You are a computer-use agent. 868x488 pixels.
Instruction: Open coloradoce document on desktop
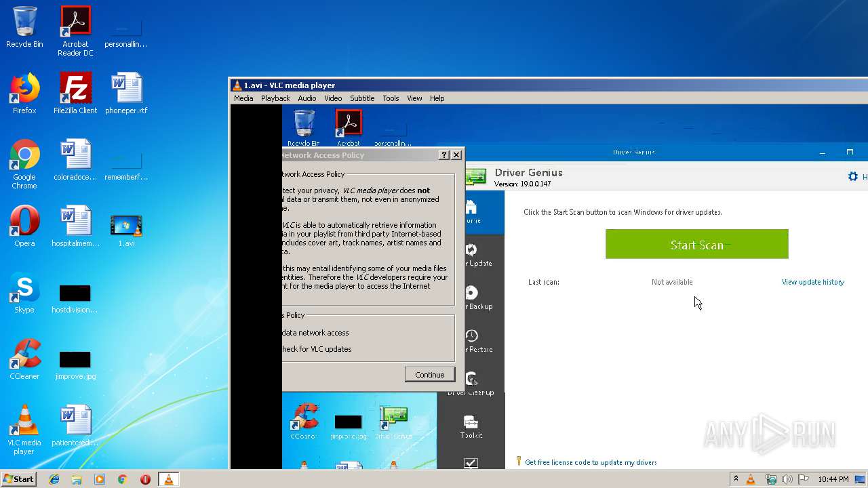coord(75,160)
